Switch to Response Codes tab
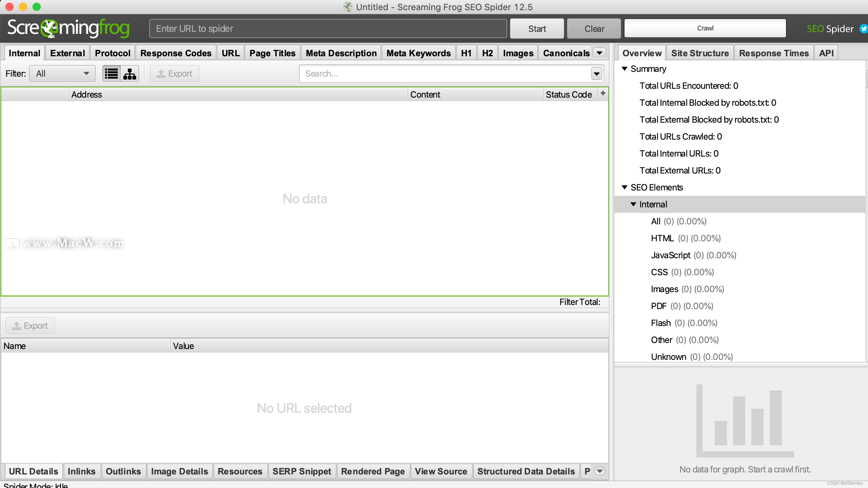868x488 pixels. pyautogui.click(x=176, y=53)
